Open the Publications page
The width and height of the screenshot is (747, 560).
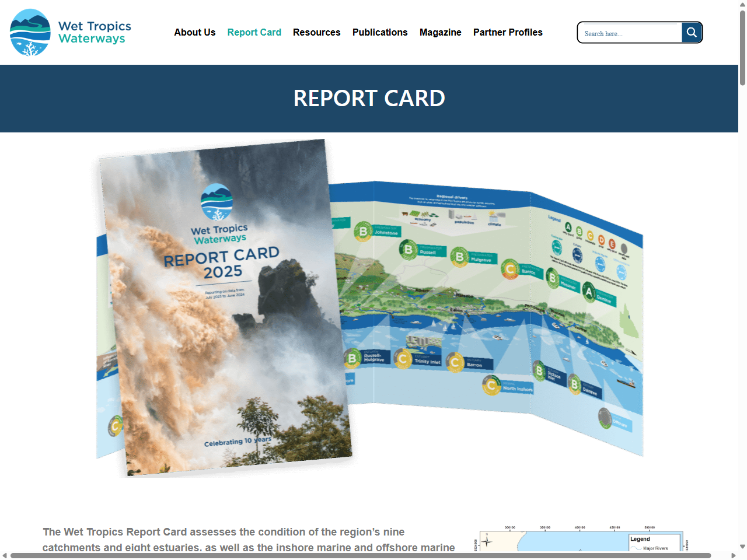tap(380, 32)
